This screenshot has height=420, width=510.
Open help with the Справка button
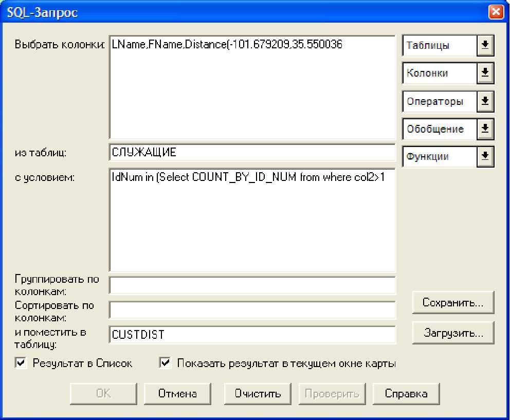[x=407, y=394]
